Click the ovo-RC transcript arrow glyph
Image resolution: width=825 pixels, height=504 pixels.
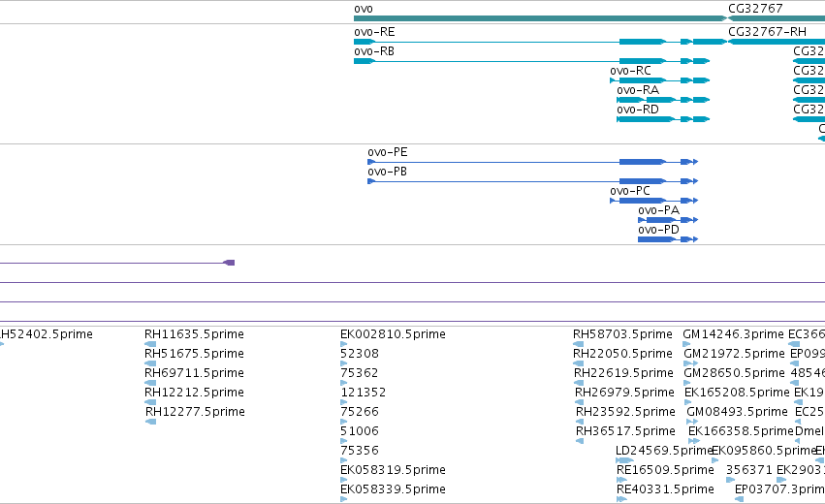(660, 80)
